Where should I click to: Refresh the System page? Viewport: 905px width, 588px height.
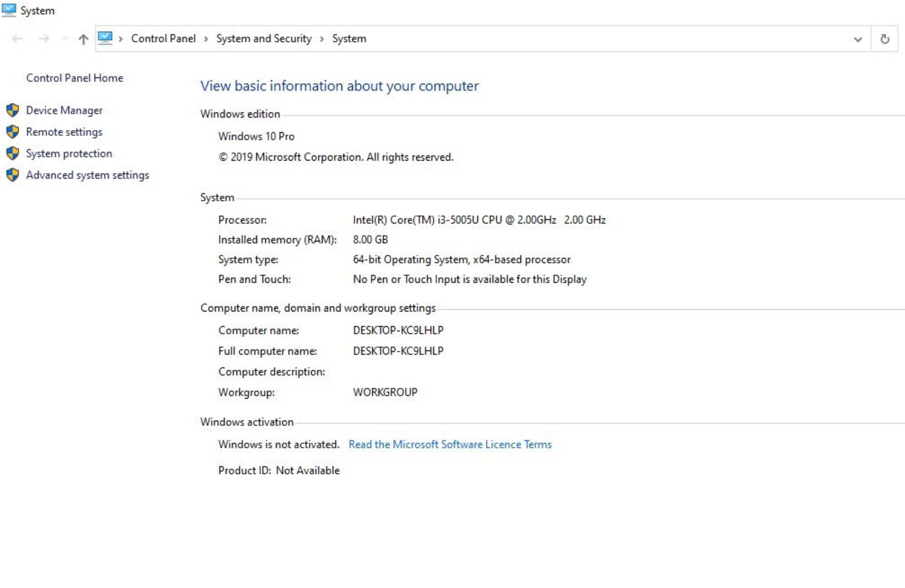point(885,39)
